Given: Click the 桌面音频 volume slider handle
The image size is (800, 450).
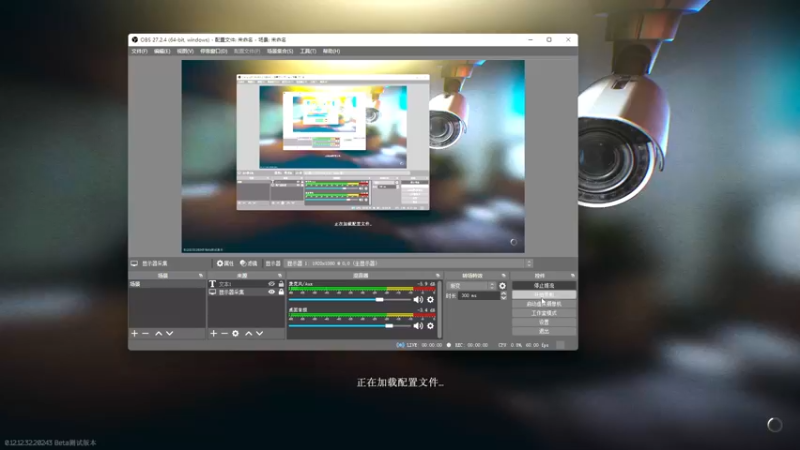Looking at the screenshot, I should pyautogui.click(x=389, y=326).
